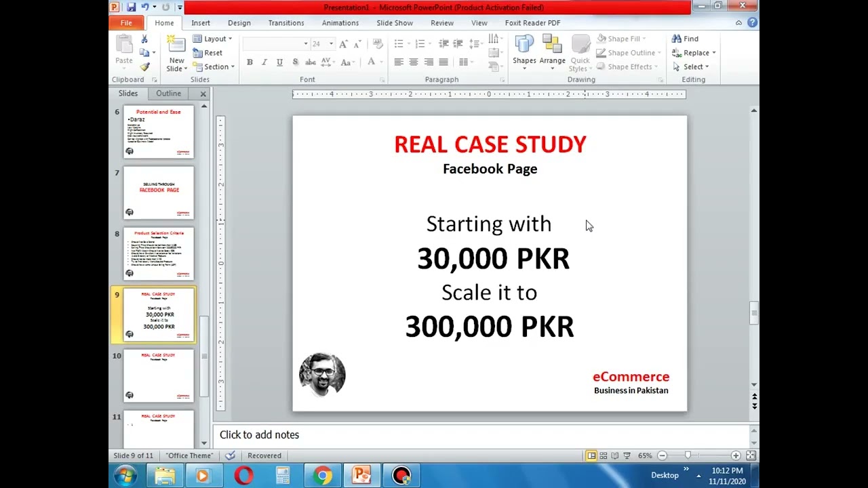Zoom out with the minus button
868x488 pixels.
663,455
